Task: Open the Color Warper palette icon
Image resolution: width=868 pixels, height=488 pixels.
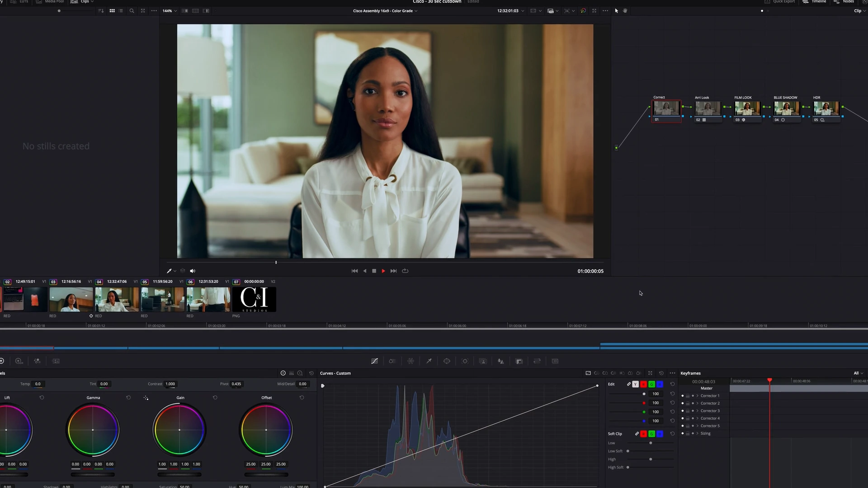Action: pyautogui.click(x=410, y=361)
